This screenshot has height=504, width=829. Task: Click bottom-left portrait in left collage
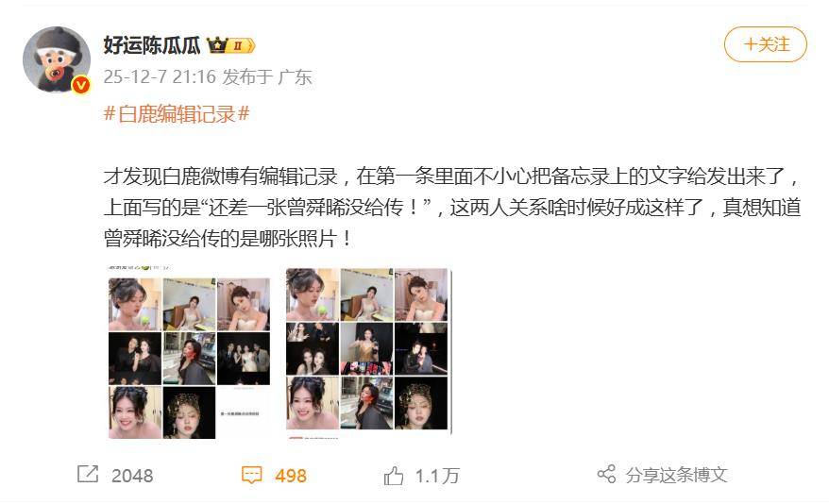pos(135,412)
